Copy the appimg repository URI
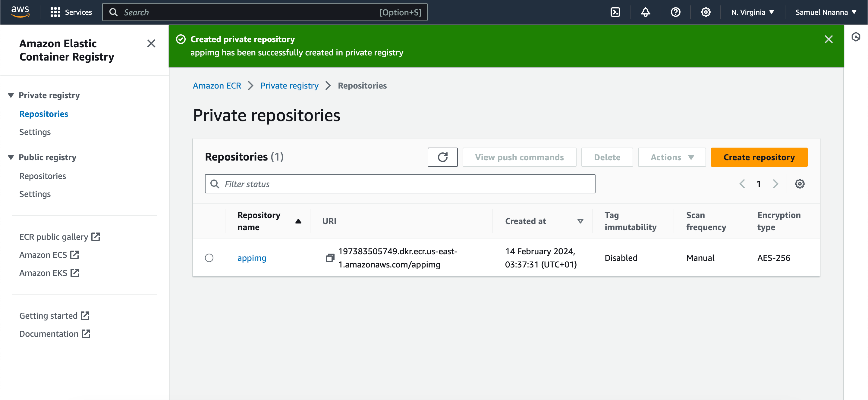This screenshot has width=868, height=400. (330, 258)
